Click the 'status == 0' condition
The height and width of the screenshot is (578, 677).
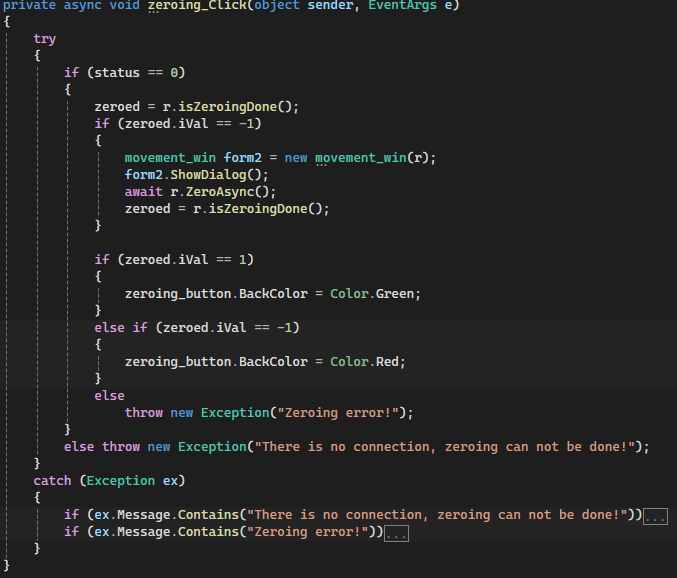[x=136, y=73]
